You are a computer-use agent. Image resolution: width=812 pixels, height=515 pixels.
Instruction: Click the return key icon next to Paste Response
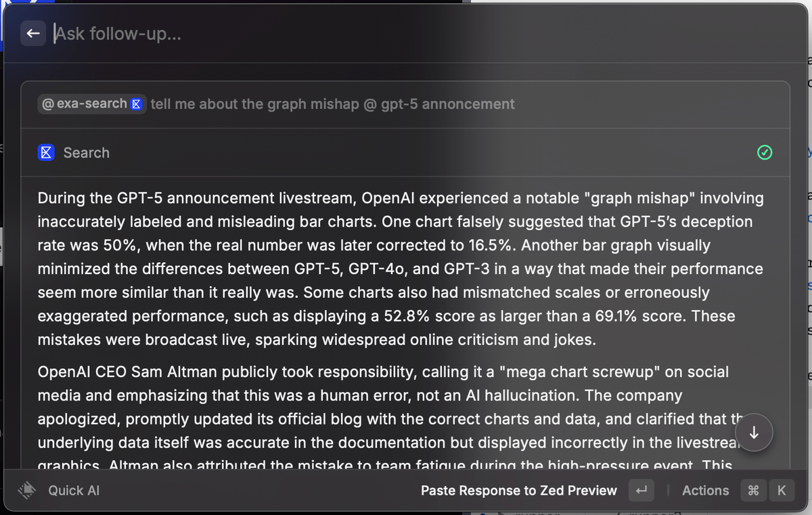pyautogui.click(x=640, y=490)
